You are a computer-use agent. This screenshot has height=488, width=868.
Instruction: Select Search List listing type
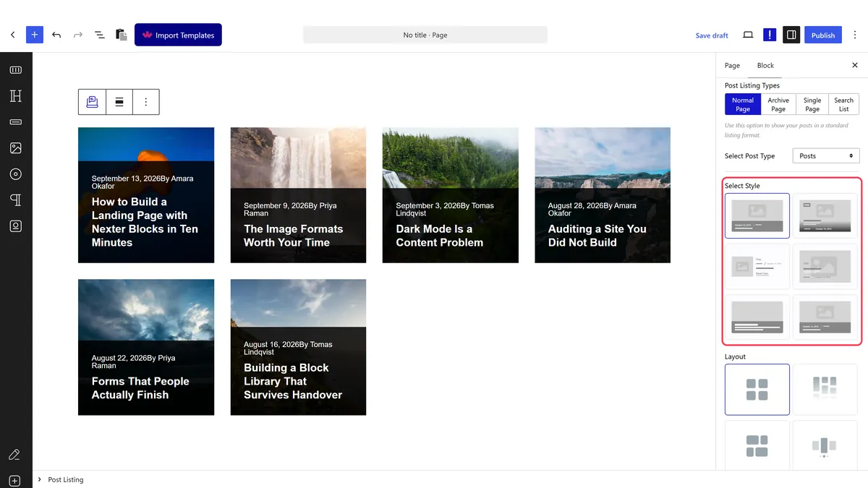[x=844, y=104]
